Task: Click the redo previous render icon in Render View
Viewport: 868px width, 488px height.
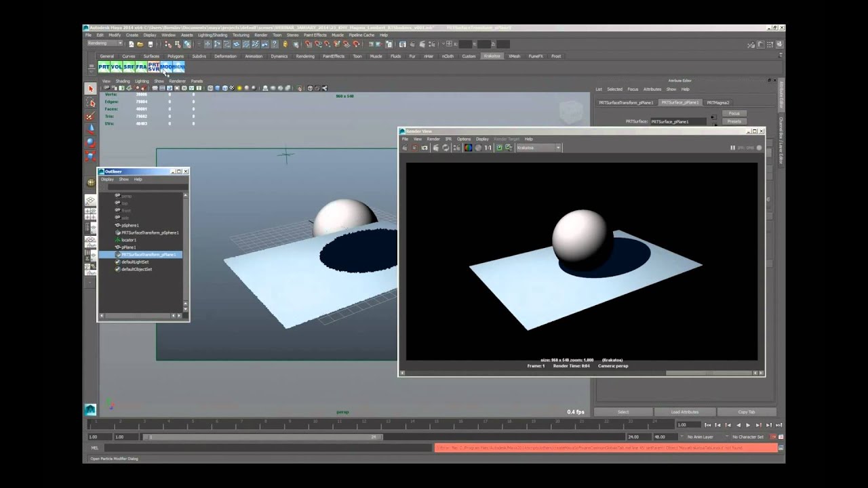Action: [405, 148]
